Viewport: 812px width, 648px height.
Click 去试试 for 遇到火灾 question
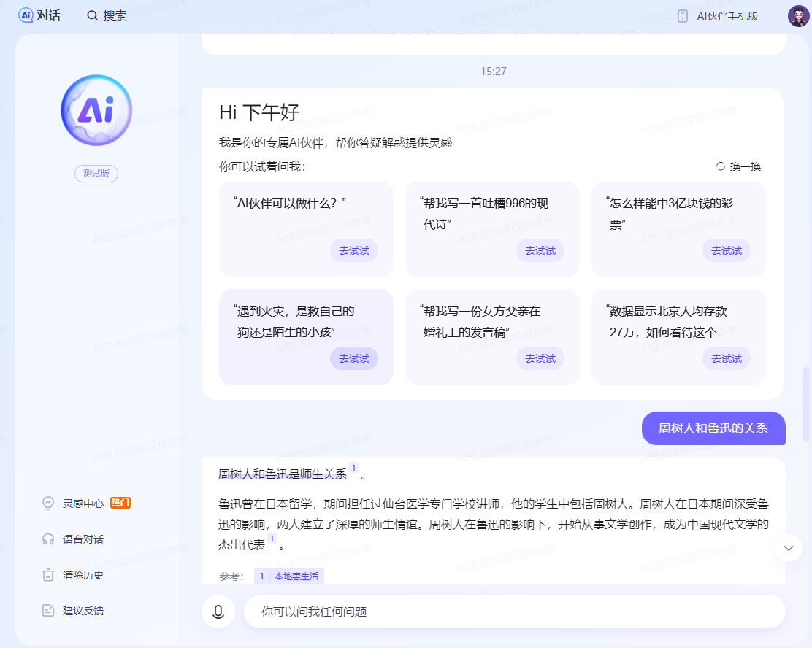click(354, 359)
